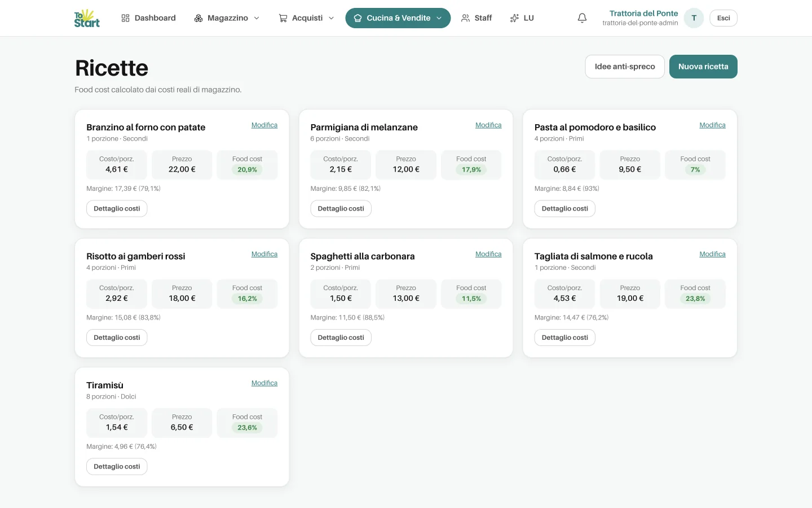Open the LU menu item

[522, 18]
